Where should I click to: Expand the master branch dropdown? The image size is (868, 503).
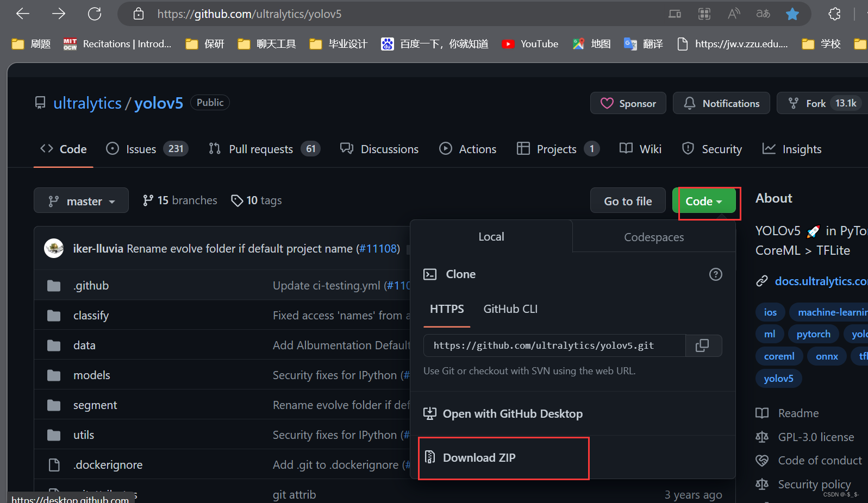point(81,200)
